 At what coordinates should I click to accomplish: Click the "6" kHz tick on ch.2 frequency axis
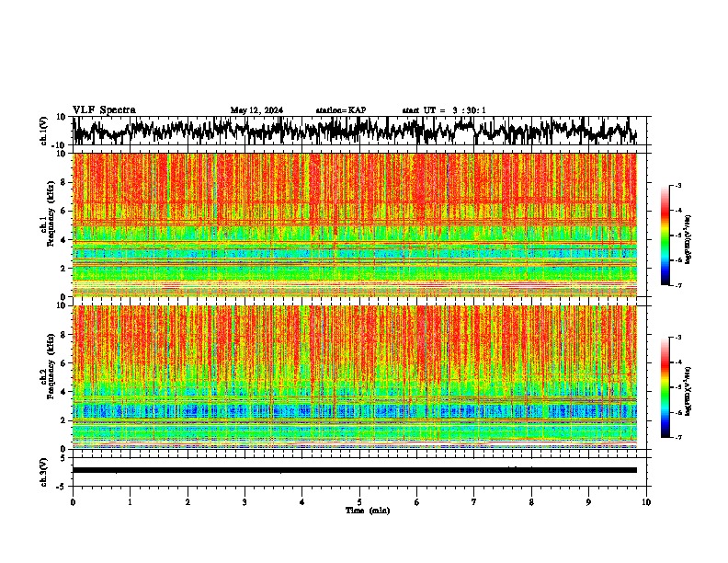(64, 363)
